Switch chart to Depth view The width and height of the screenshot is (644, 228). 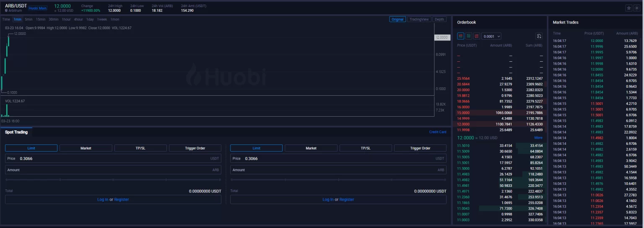pos(439,19)
